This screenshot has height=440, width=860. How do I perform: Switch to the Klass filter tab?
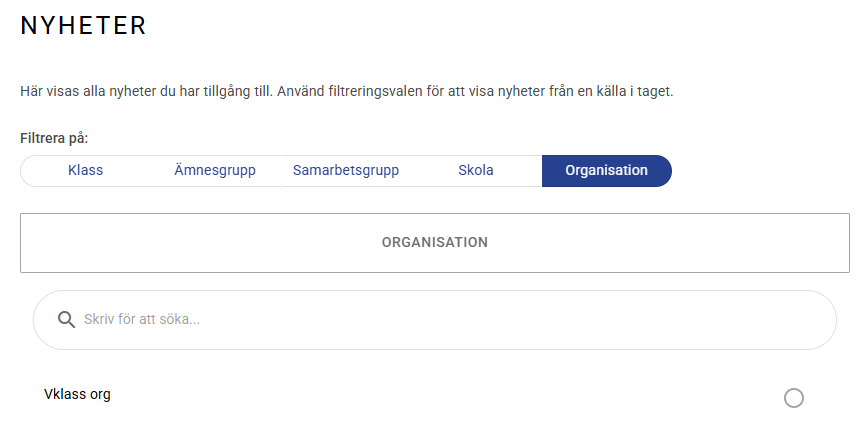click(x=85, y=171)
